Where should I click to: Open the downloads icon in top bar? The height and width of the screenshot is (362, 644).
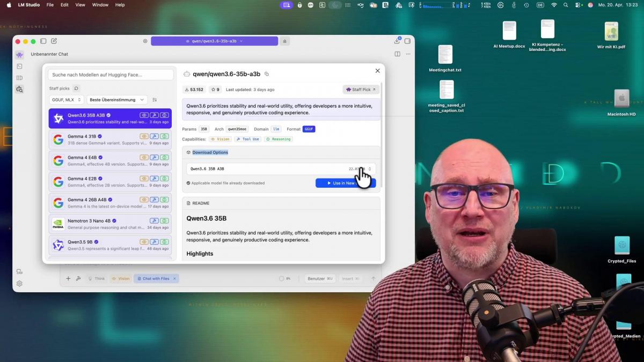click(x=397, y=41)
